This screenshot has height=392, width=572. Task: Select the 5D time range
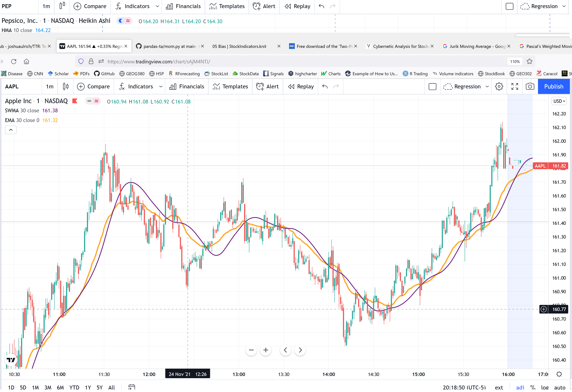pos(23,387)
